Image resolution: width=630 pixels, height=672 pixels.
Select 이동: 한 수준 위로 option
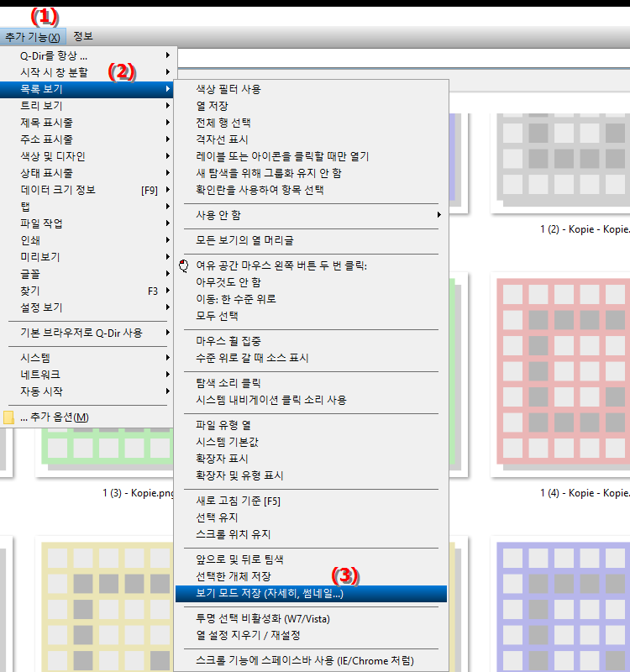[x=311, y=299]
